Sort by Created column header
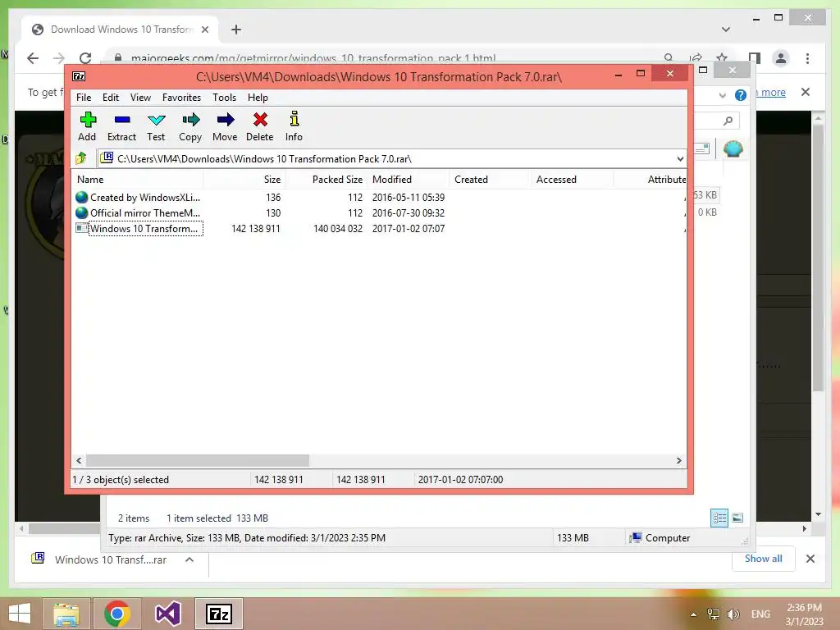 (x=490, y=180)
